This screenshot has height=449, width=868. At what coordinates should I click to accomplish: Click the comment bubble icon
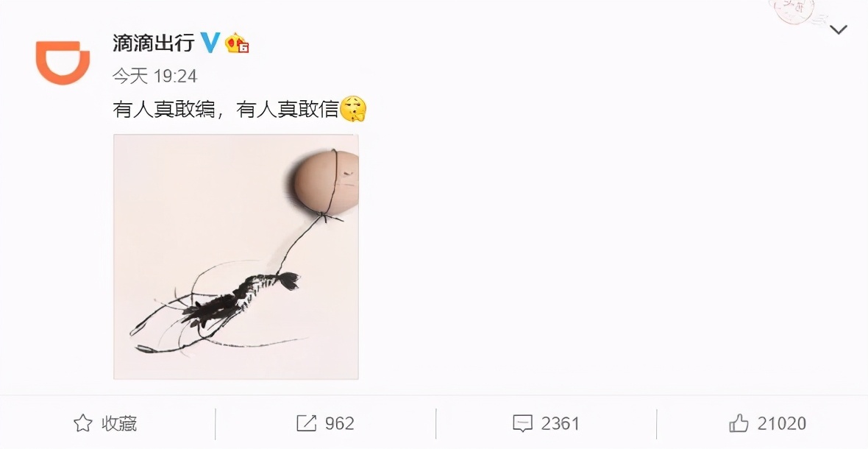(523, 423)
